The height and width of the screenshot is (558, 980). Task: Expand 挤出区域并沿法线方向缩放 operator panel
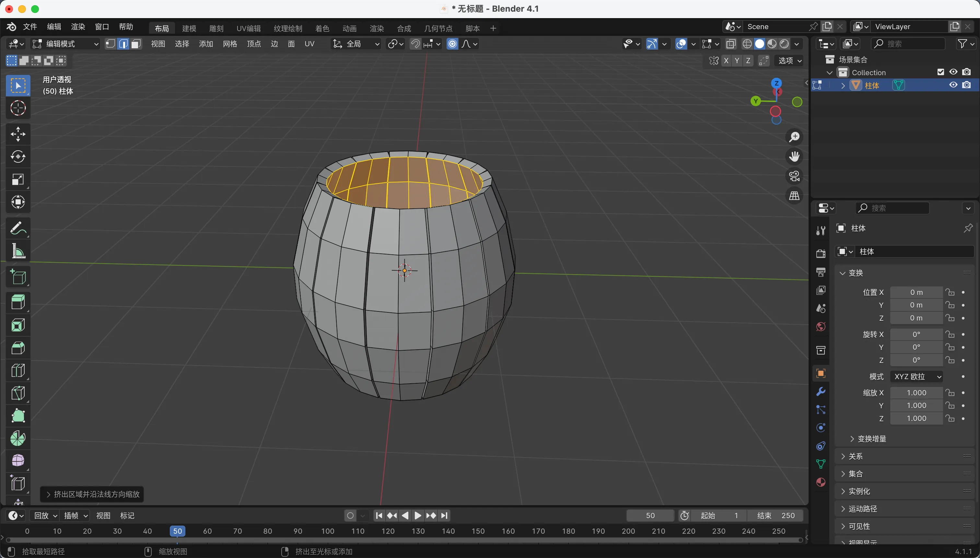pos(92,494)
